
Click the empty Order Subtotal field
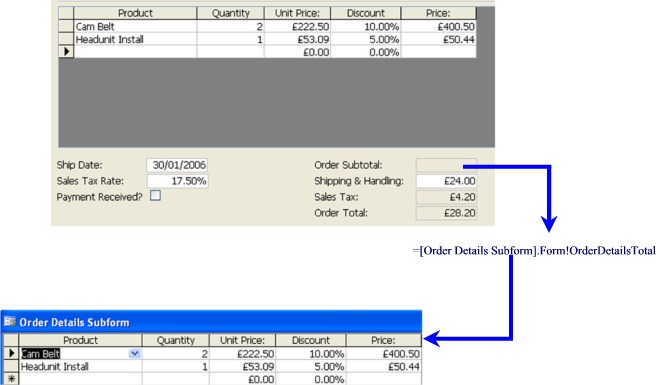click(446, 165)
